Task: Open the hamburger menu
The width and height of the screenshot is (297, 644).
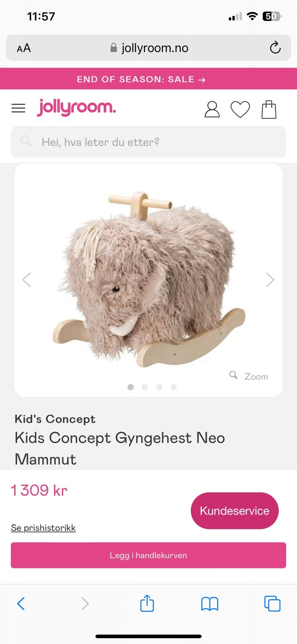Action: [x=18, y=108]
